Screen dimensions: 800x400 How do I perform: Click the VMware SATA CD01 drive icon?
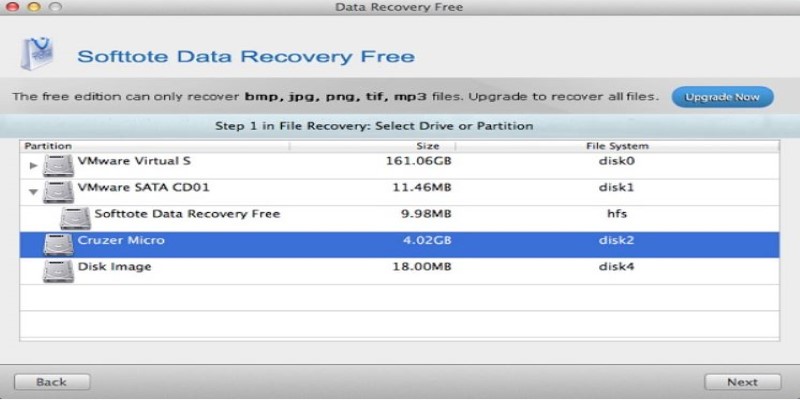pos(58,192)
